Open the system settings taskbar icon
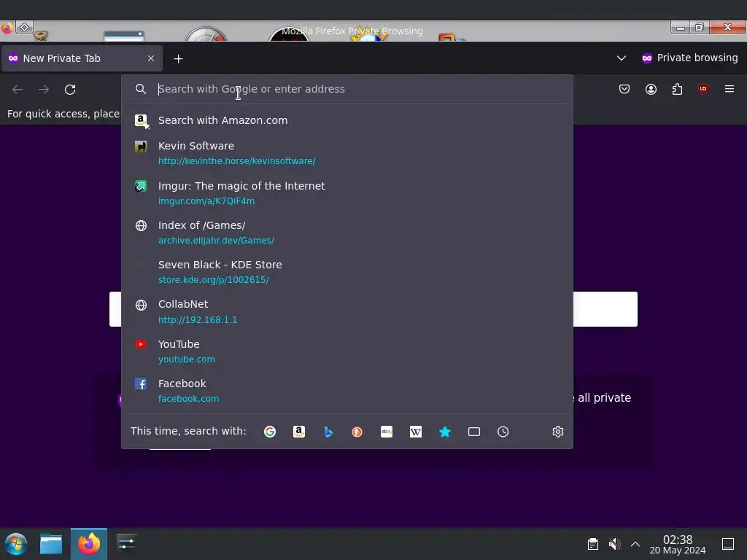 tap(126, 543)
